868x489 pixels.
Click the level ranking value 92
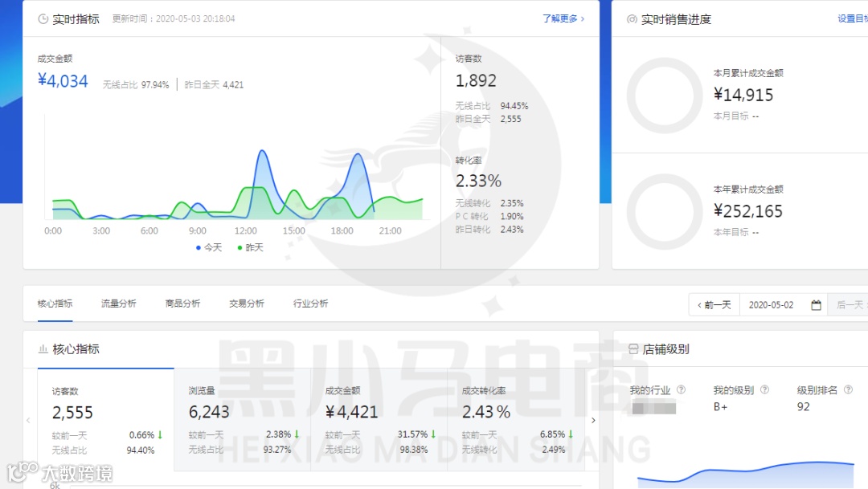803,406
